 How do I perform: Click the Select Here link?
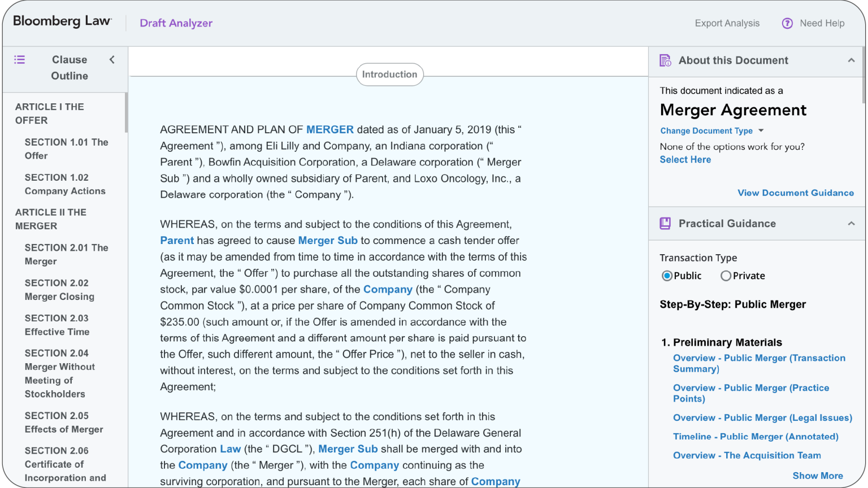[685, 159]
